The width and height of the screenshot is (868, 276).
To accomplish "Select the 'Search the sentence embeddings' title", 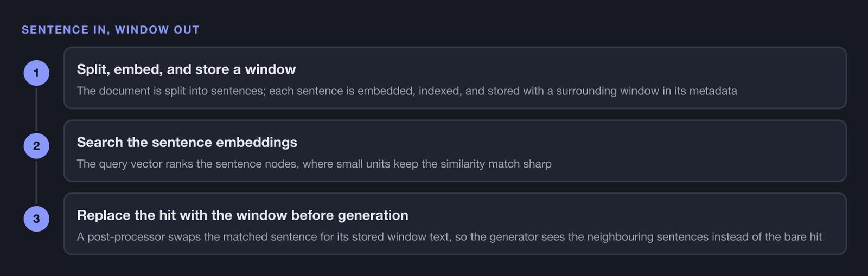I will click(x=187, y=142).
